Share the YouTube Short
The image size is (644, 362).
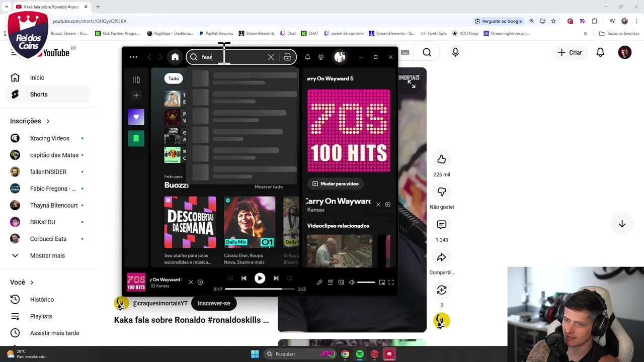point(441,257)
